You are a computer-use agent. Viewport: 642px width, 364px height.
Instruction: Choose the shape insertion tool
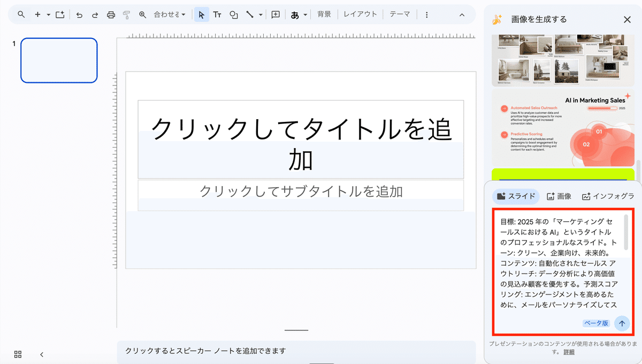[233, 14]
